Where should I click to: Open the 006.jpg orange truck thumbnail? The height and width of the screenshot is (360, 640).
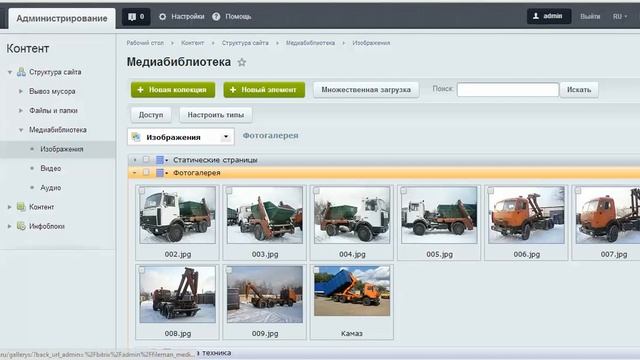[527, 215]
